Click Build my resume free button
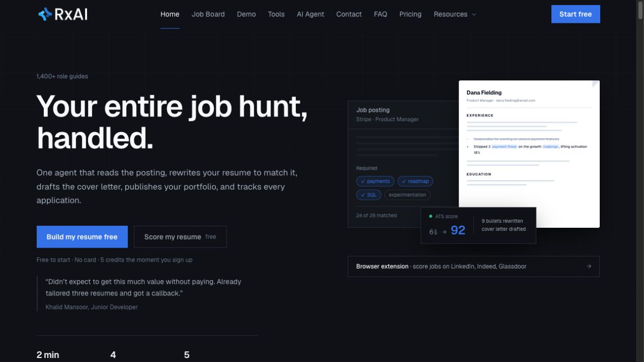 (x=82, y=237)
